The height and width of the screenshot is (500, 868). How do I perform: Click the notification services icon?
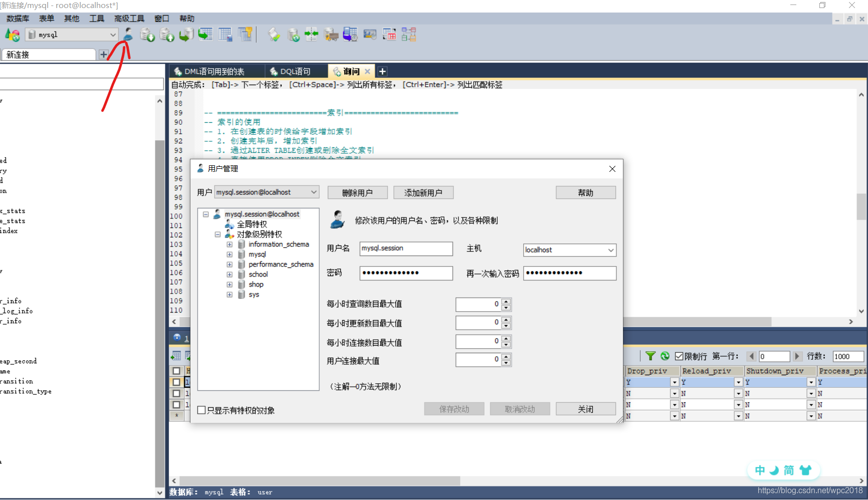[370, 35]
